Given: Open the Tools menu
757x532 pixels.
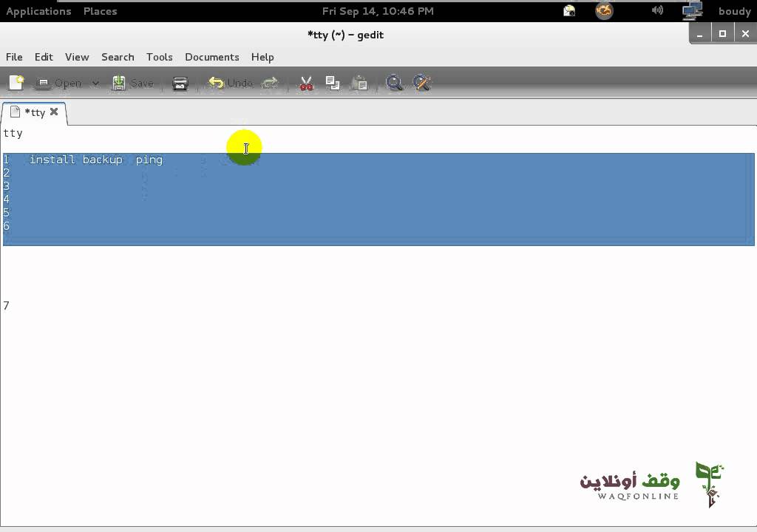Looking at the screenshot, I should (160, 57).
